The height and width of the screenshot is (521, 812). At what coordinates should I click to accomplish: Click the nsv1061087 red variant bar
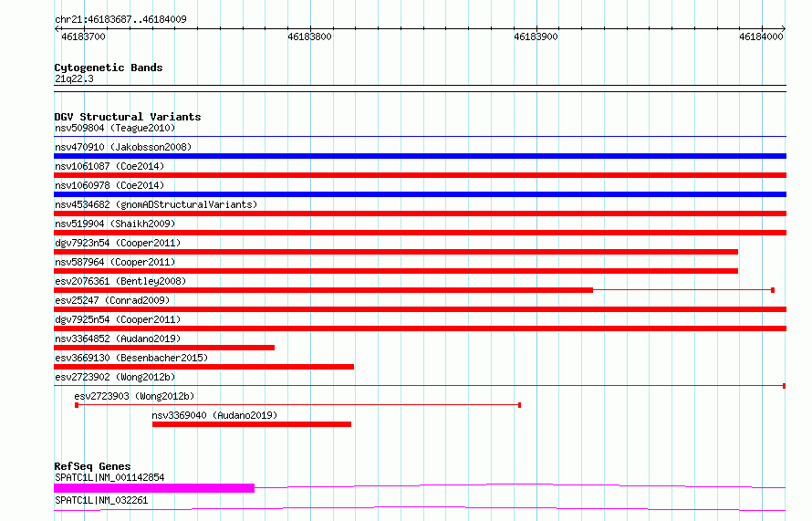(x=420, y=175)
